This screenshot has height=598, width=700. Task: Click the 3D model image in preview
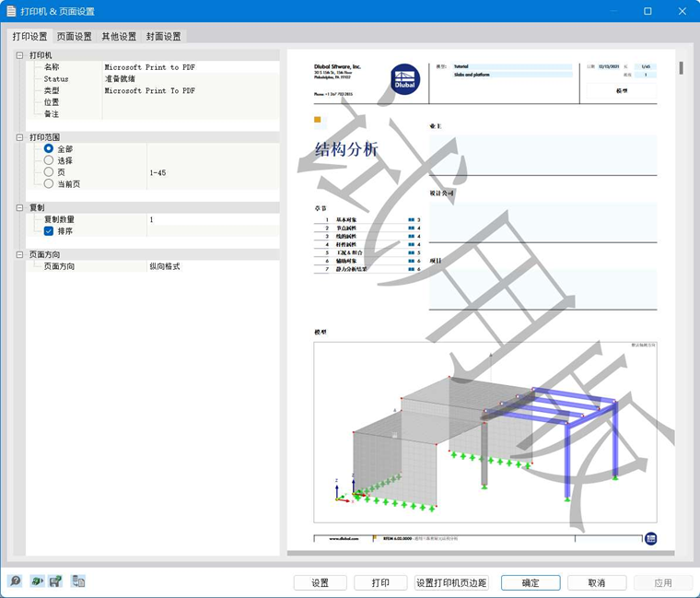[x=485, y=432]
